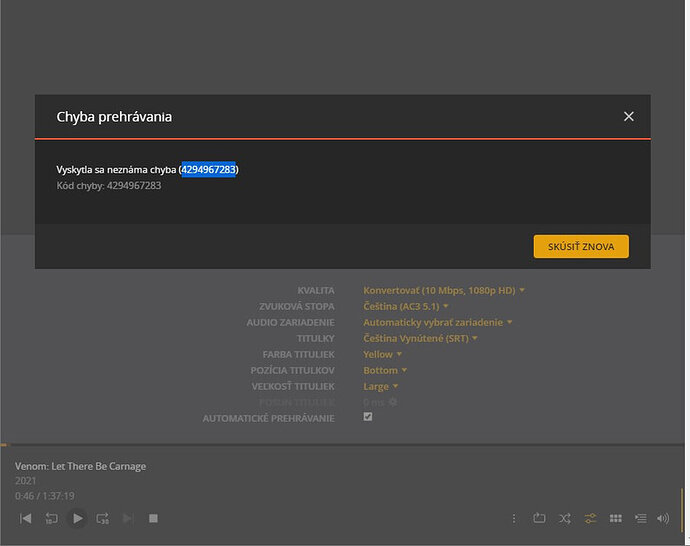The image size is (690, 546).
Task: Open the ZVUKOVÁ STOPA Čeština AC3 dropdown
Action: (x=405, y=306)
